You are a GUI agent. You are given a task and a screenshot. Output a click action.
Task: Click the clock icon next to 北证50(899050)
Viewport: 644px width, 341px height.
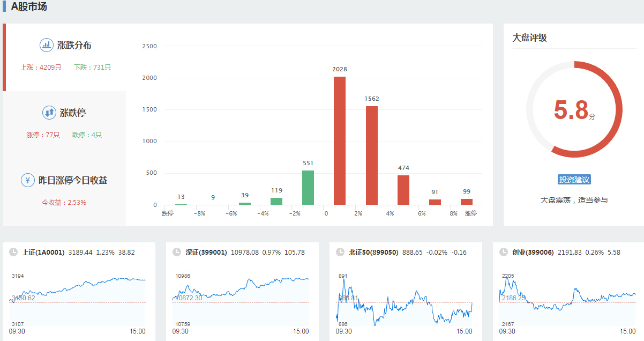point(340,252)
